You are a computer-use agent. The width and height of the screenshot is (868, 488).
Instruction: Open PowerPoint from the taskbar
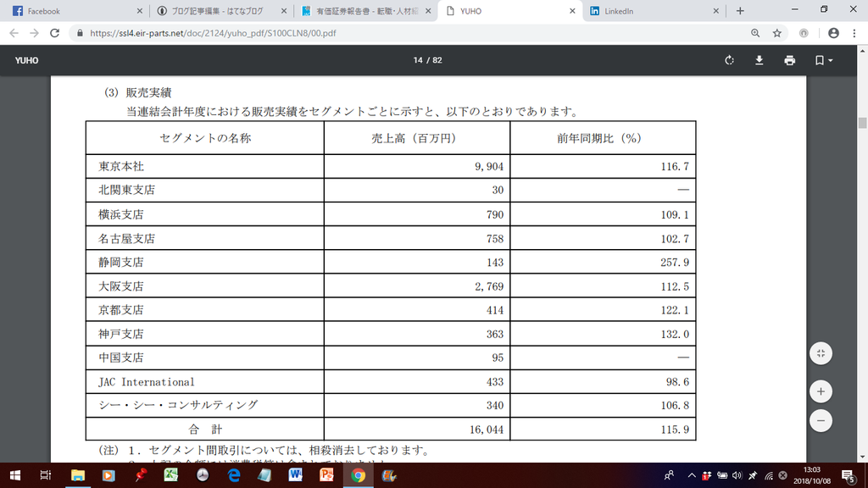tap(326, 476)
